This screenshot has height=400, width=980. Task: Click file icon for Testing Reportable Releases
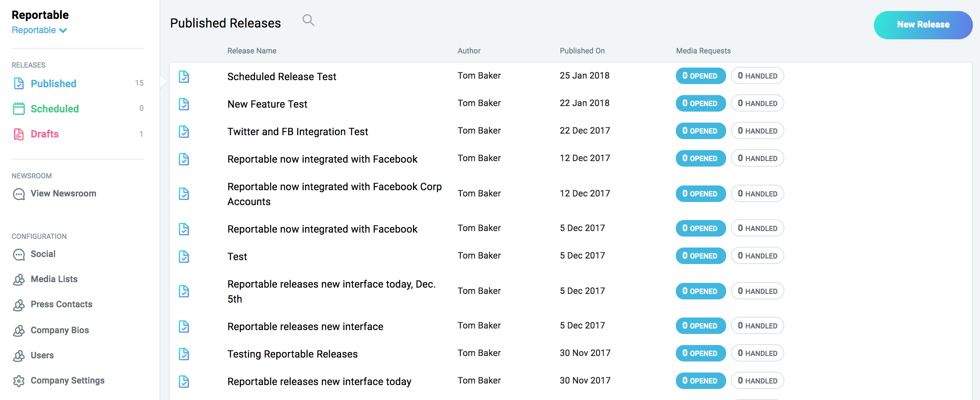pos(184,354)
